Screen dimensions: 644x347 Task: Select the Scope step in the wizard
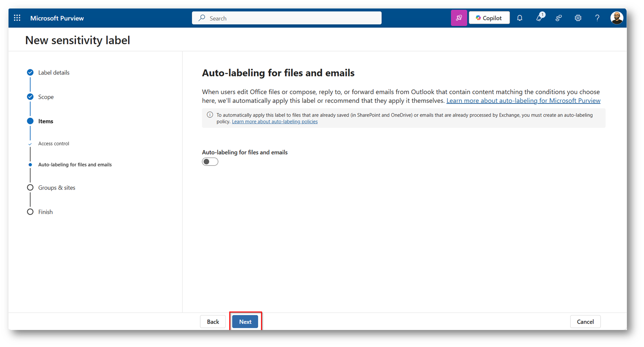pos(46,97)
